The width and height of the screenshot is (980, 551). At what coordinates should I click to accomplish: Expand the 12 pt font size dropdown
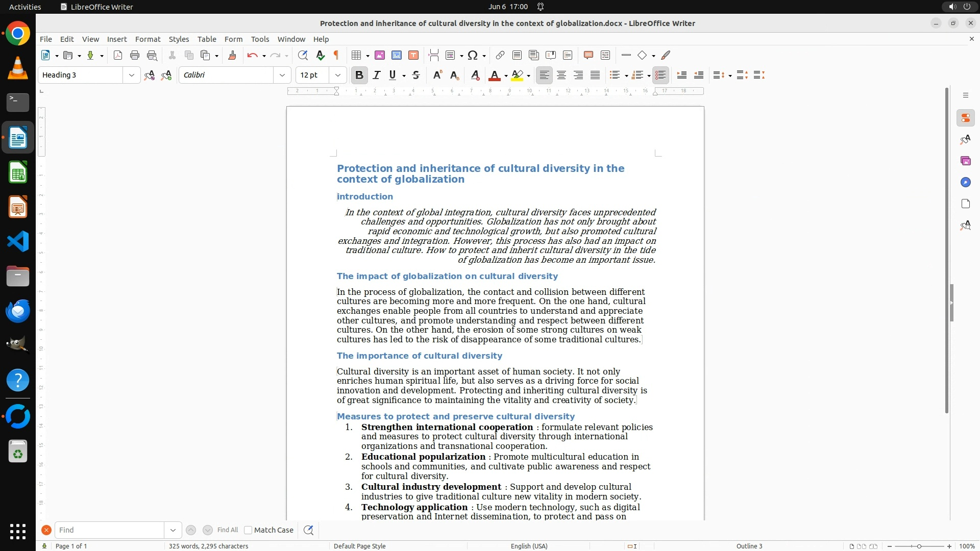[337, 75]
